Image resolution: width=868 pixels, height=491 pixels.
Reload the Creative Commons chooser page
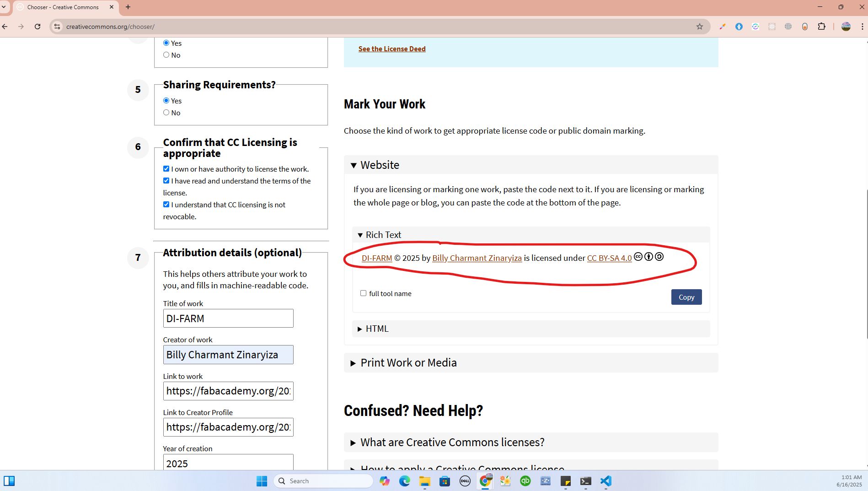[38, 27]
